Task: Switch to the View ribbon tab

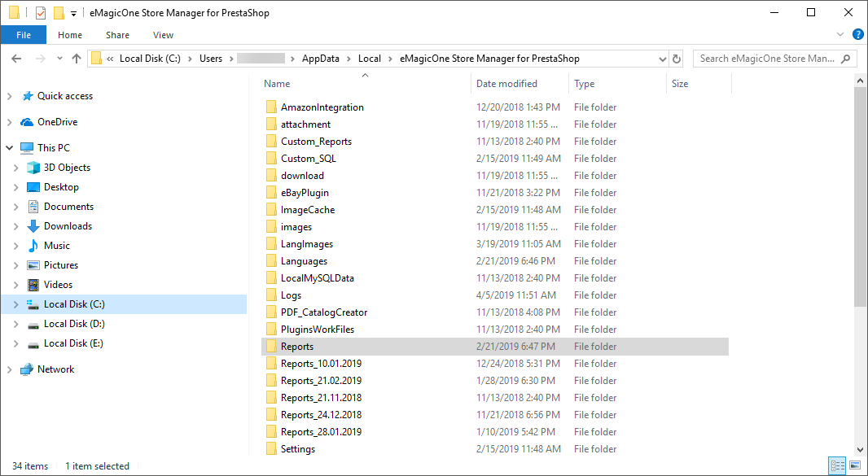Action: pos(164,35)
